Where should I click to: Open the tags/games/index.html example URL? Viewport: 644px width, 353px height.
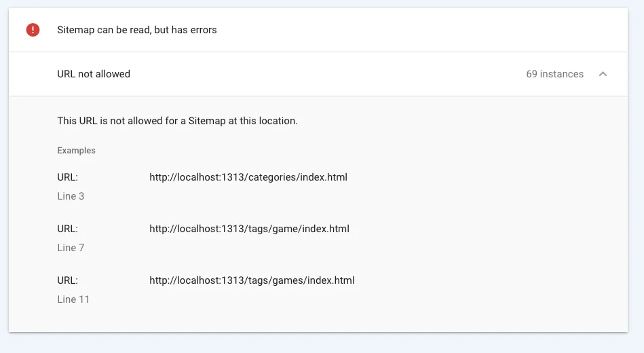[252, 280]
